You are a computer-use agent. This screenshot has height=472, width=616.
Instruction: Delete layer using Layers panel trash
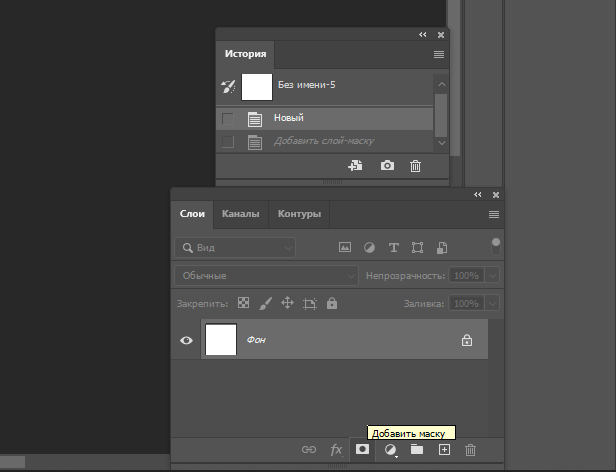pyautogui.click(x=470, y=450)
